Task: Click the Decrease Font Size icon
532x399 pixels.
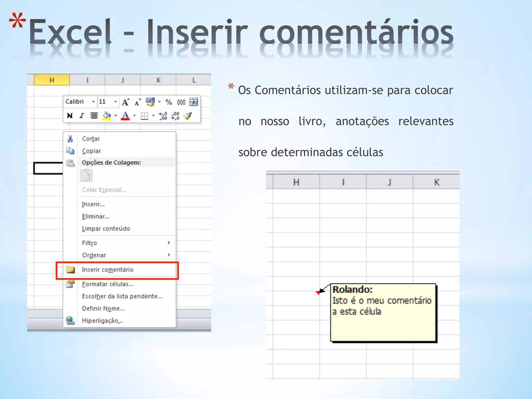Action: (x=138, y=102)
